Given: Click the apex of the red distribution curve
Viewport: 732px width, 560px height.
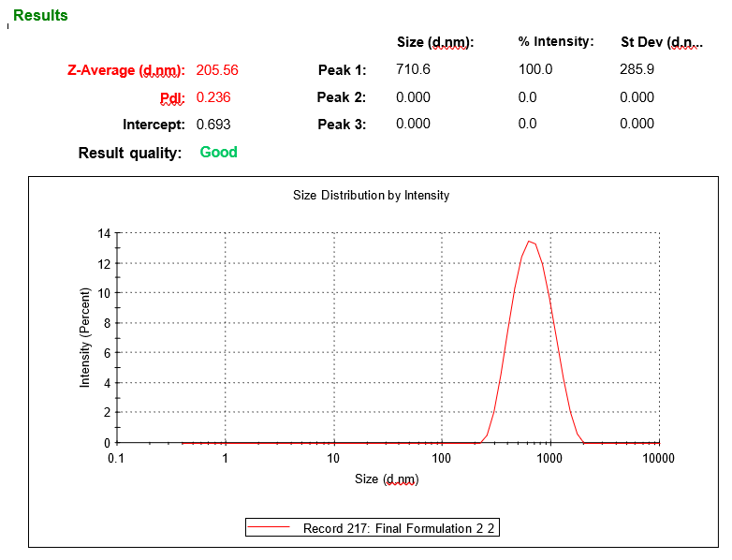Looking at the screenshot, I should (530, 242).
